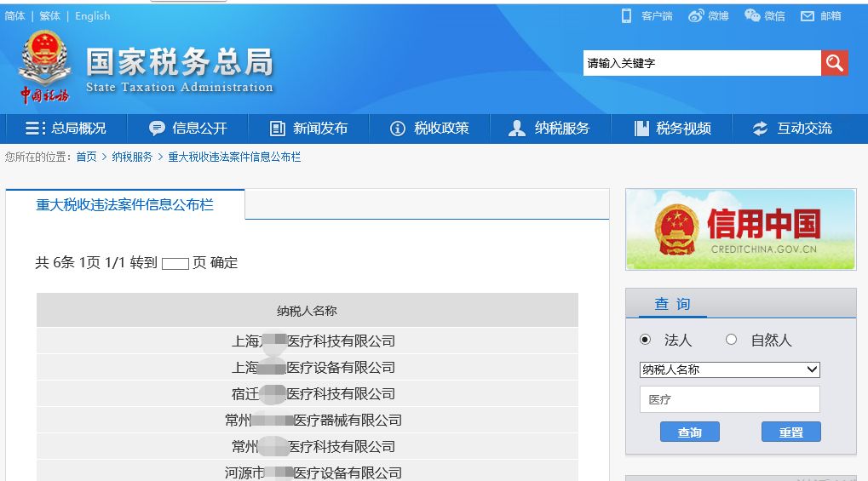
Task: Go to 纳税服务 breadcrumb link
Action: pyautogui.click(x=132, y=157)
